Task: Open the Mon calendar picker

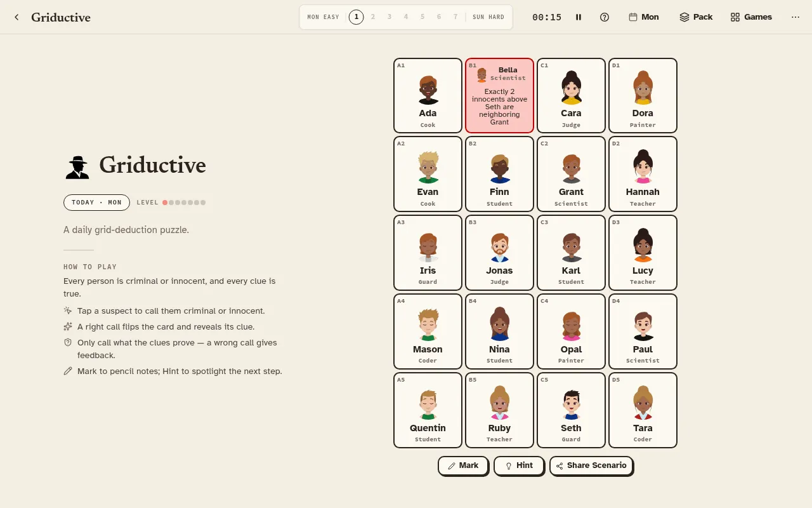Action: 644,17
